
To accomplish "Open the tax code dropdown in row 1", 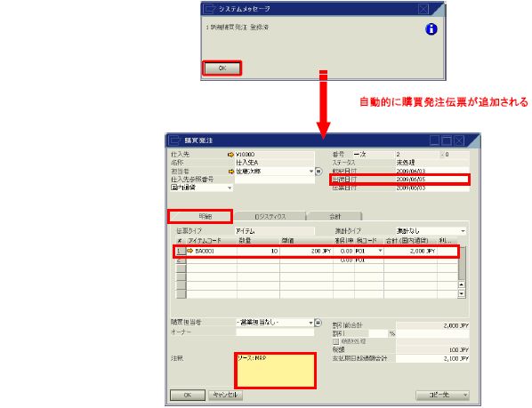I will 381,251.
